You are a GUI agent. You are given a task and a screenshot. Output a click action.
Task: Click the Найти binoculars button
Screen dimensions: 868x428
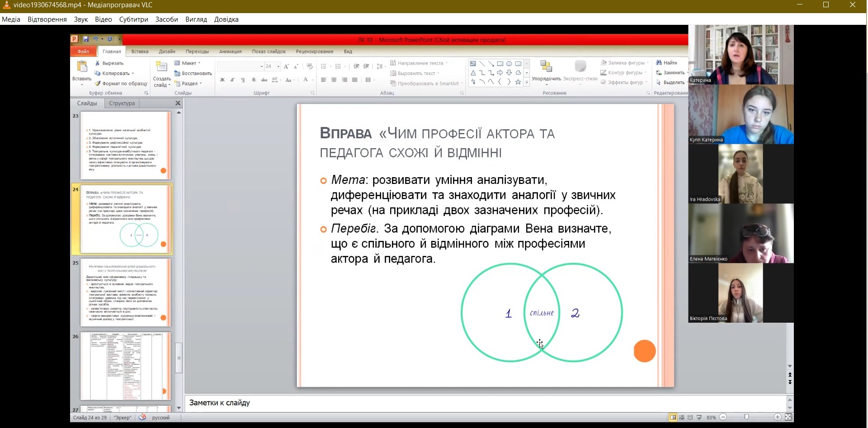666,63
